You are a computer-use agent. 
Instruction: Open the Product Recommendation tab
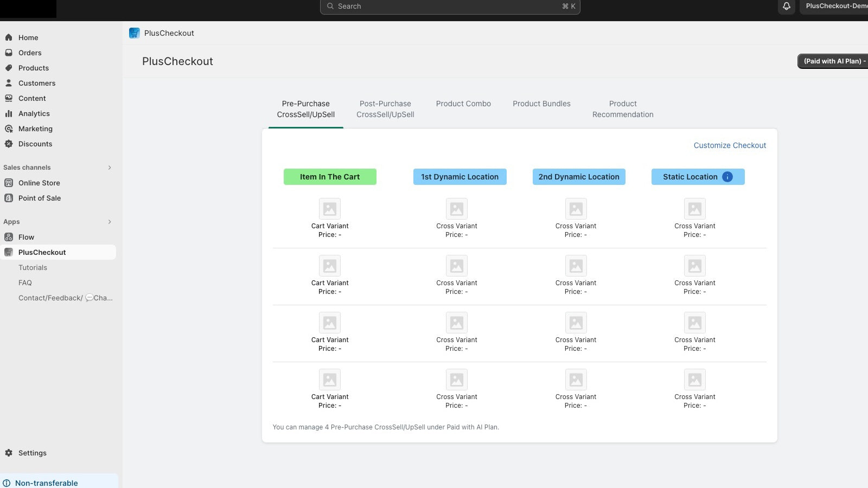(x=623, y=109)
